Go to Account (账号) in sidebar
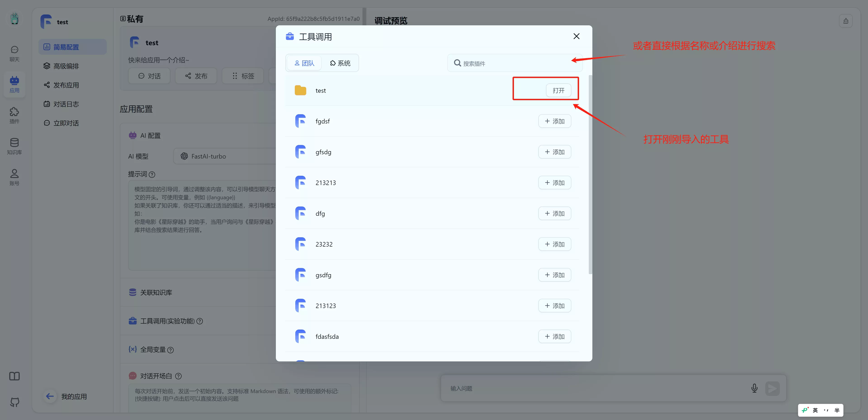This screenshot has width=868, height=420. point(14,177)
